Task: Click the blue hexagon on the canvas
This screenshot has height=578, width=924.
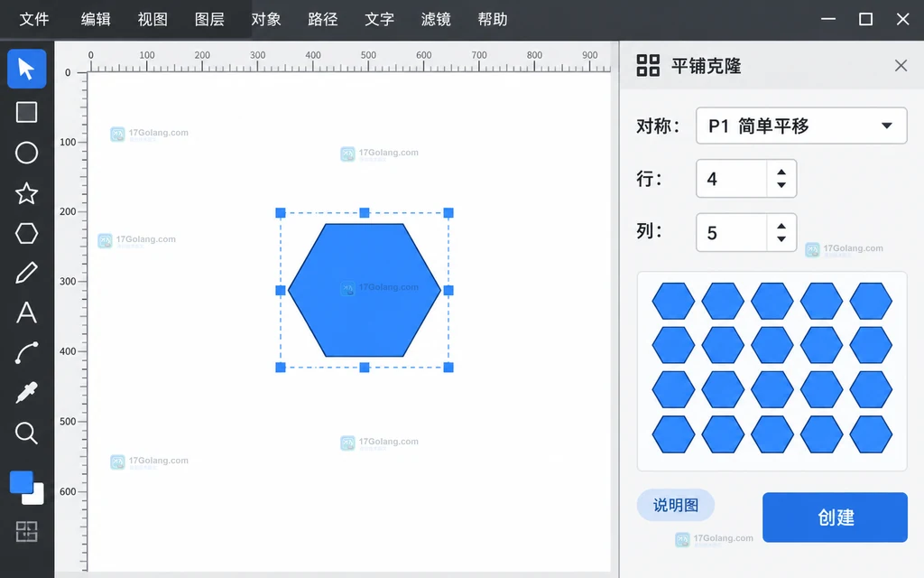Action: [365, 290]
